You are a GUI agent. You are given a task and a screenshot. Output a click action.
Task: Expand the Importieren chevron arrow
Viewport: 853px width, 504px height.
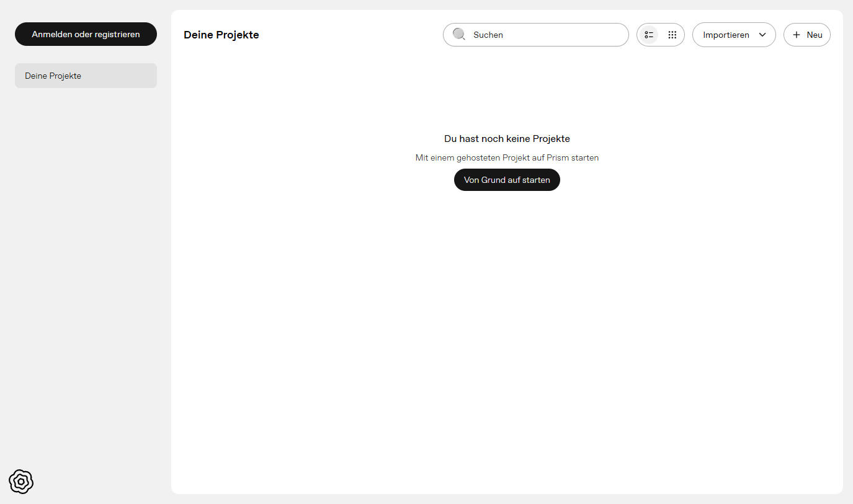pos(762,35)
